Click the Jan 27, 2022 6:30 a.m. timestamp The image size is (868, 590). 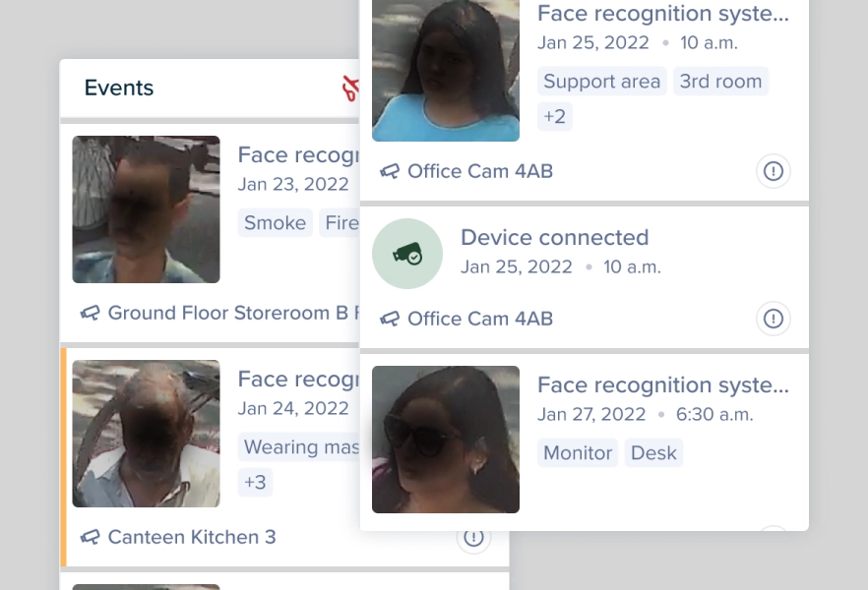[646, 414]
